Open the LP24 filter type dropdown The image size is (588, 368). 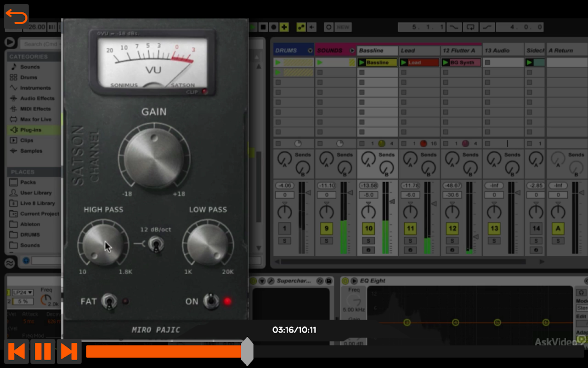(x=23, y=293)
